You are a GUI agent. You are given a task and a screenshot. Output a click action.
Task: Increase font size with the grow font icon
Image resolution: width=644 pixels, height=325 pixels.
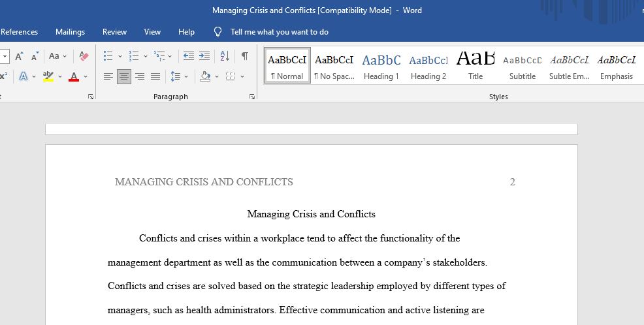click(x=19, y=56)
